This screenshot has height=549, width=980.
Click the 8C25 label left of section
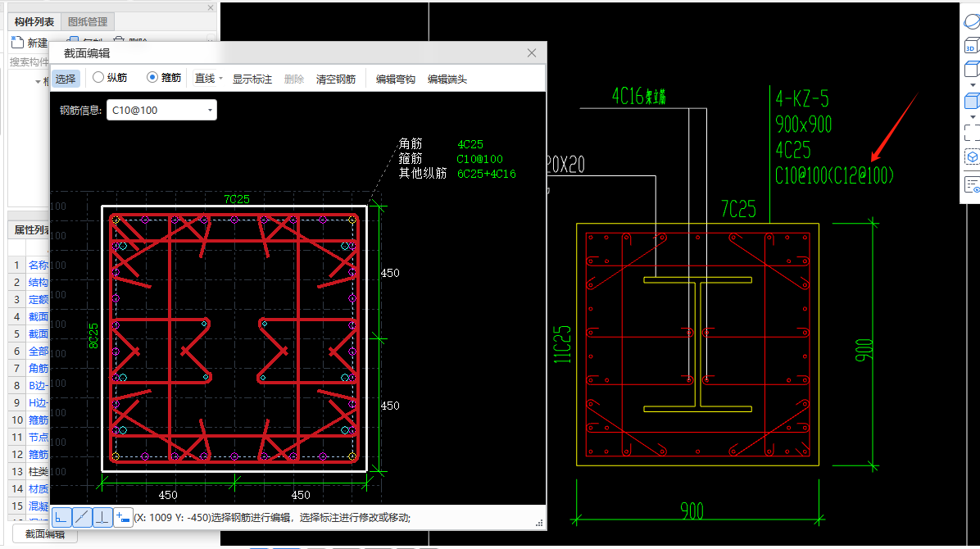click(93, 336)
